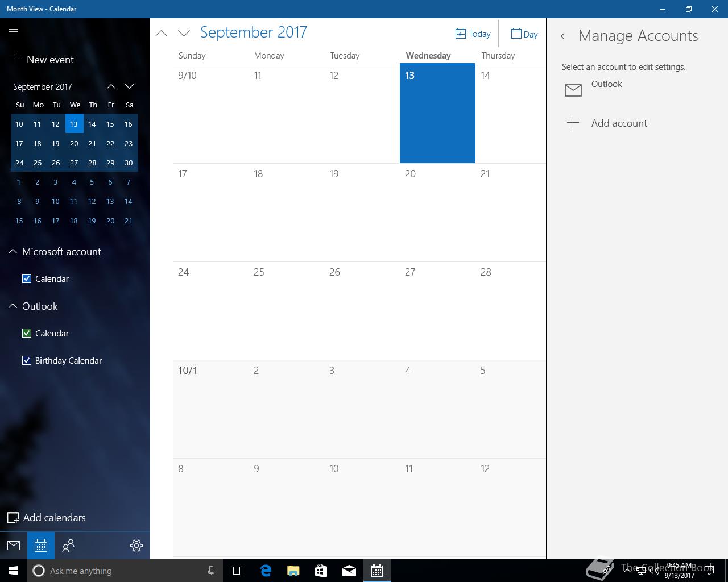The width and height of the screenshot is (728, 582).
Task: Open Task View in the taskbar
Action: pos(237,571)
